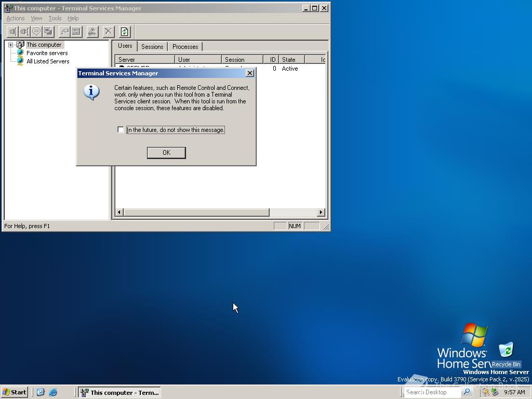Close the Terminal Services Manager info dialog
The image size is (532, 399).
coord(250,73)
